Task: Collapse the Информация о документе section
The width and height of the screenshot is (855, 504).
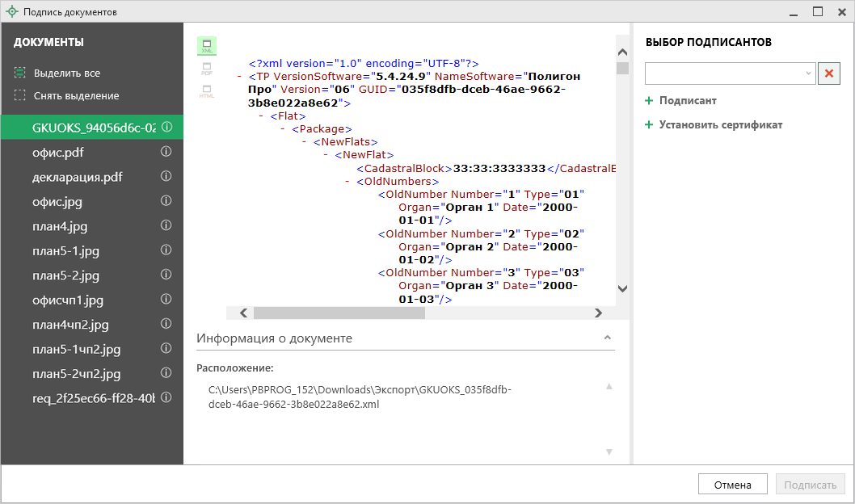Action: (608, 338)
